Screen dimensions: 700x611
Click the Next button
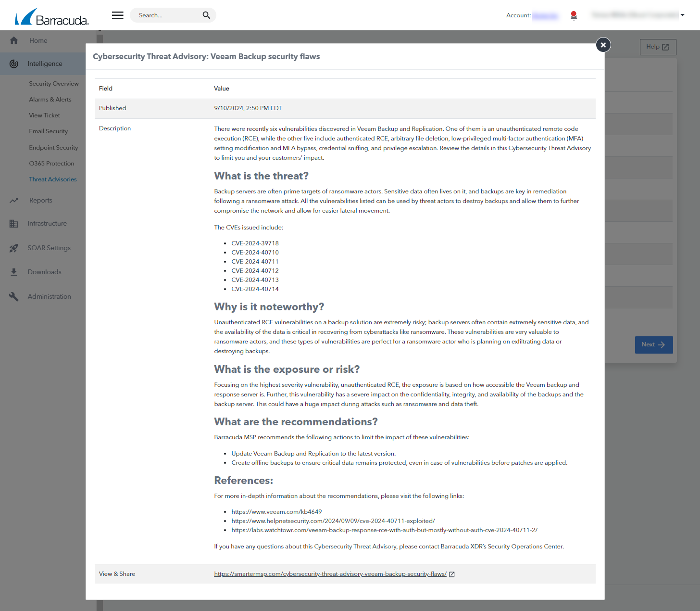pyautogui.click(x=654, y=344)
